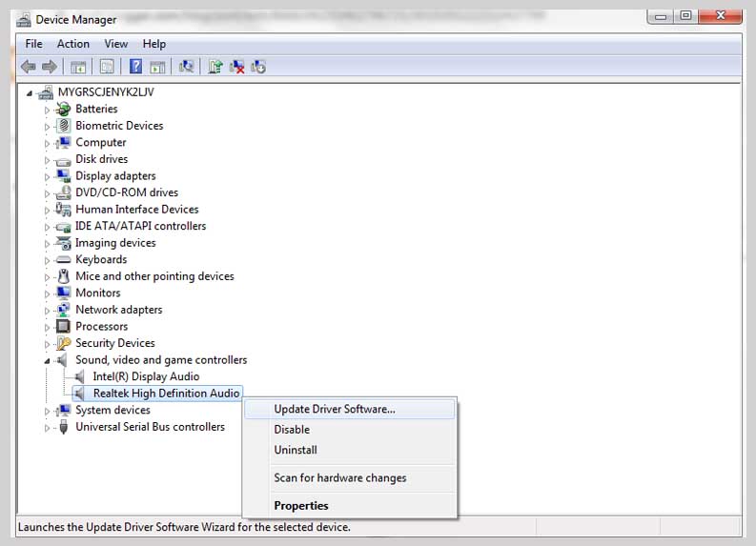756x546 pixels.
Task: Click the Biometric Devices fingerprint icon
Action: [63, 126]
